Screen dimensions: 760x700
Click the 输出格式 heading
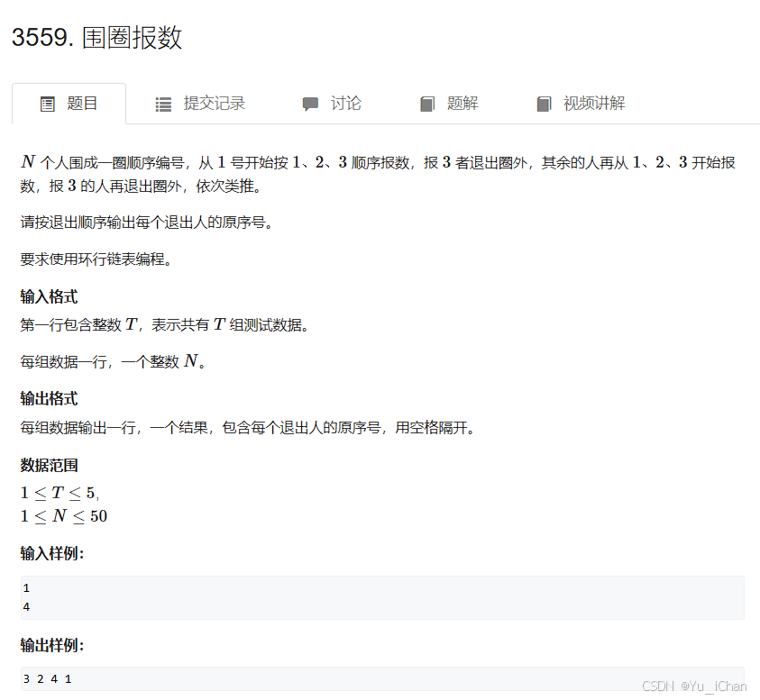[49, 399]
